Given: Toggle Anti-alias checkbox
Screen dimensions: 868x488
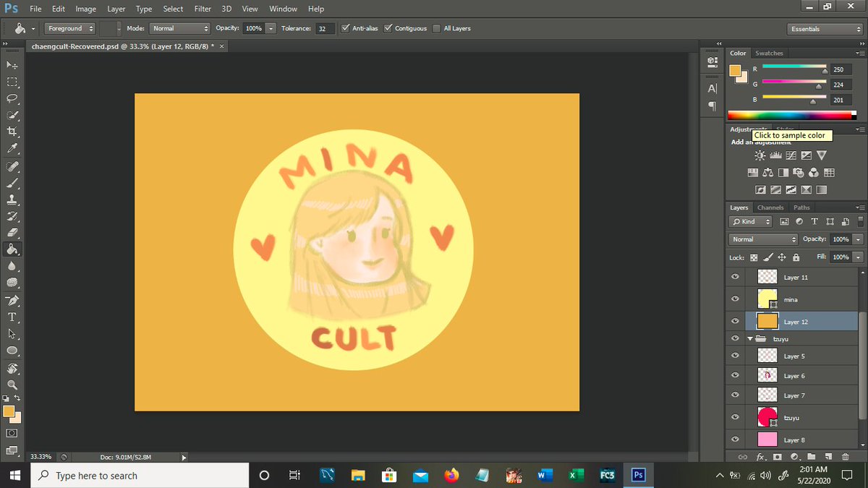Looking at the screenshot, I should [344, 28].
